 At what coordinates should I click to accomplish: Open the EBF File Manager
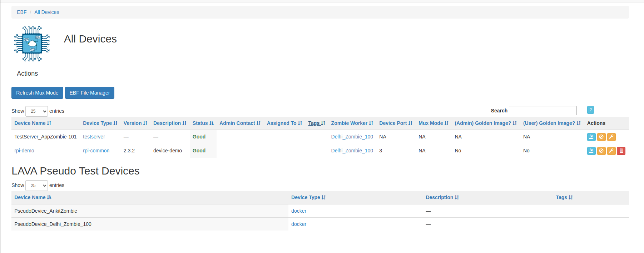90,93
